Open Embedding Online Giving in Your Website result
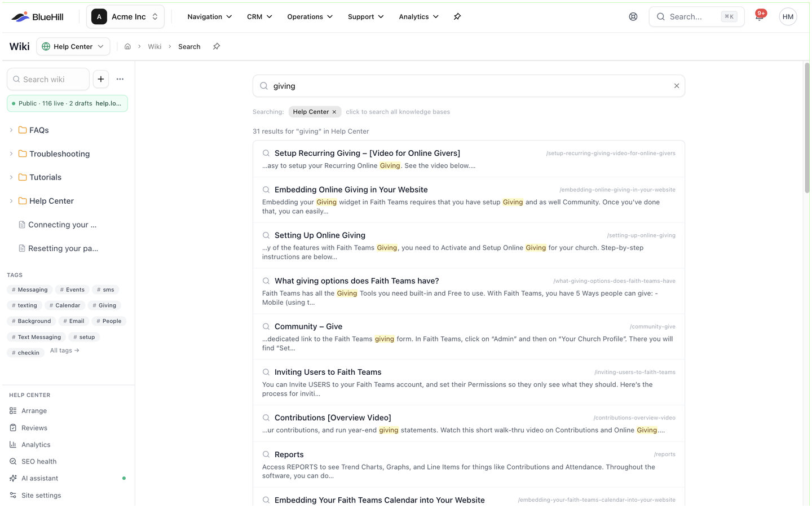812x508 pixels. (469, 200)
